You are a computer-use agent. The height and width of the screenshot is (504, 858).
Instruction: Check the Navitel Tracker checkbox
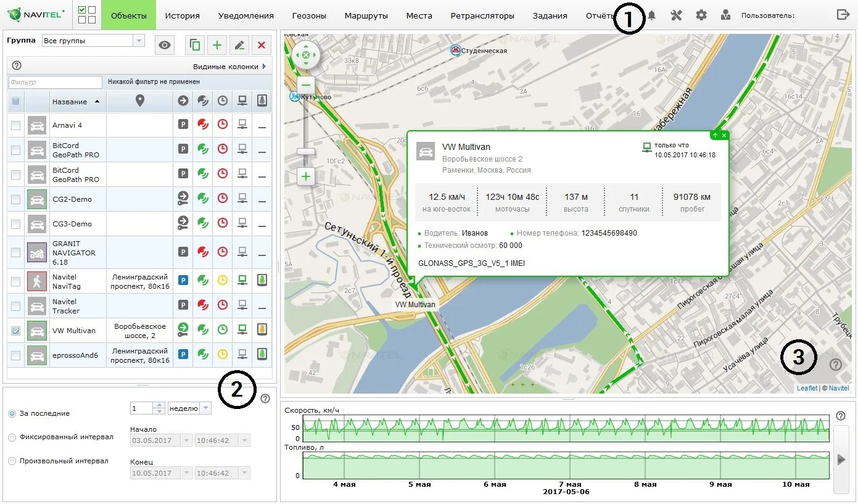(16, 306)
